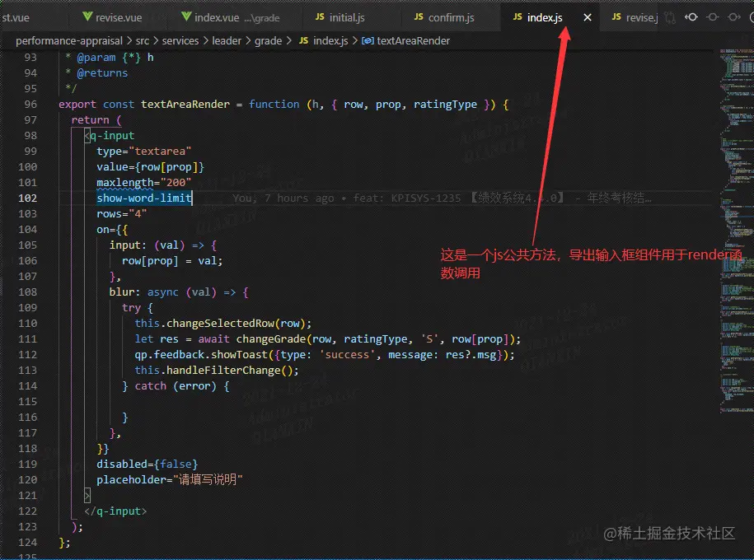
Task: Click the maxlength="200" attribute
Action: click(x=143, y=183)
